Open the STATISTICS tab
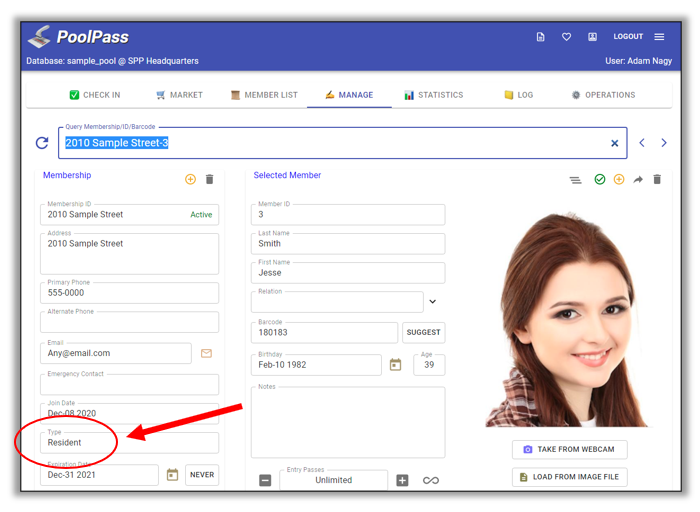 [433, 95]
